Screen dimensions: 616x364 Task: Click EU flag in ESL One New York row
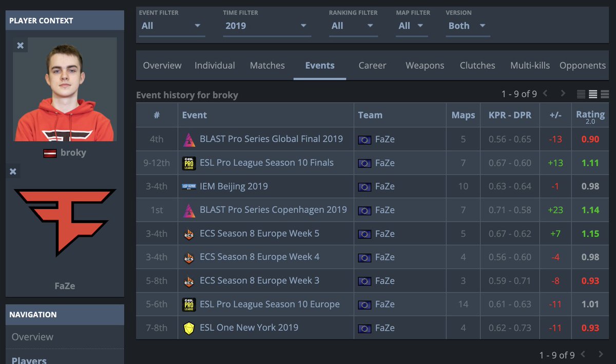click(x=365, y=328)
